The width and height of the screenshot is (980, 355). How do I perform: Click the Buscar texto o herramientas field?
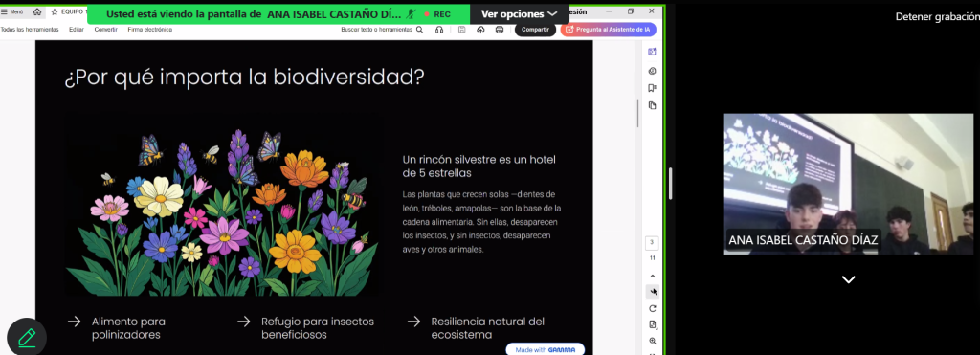(376, 30)
